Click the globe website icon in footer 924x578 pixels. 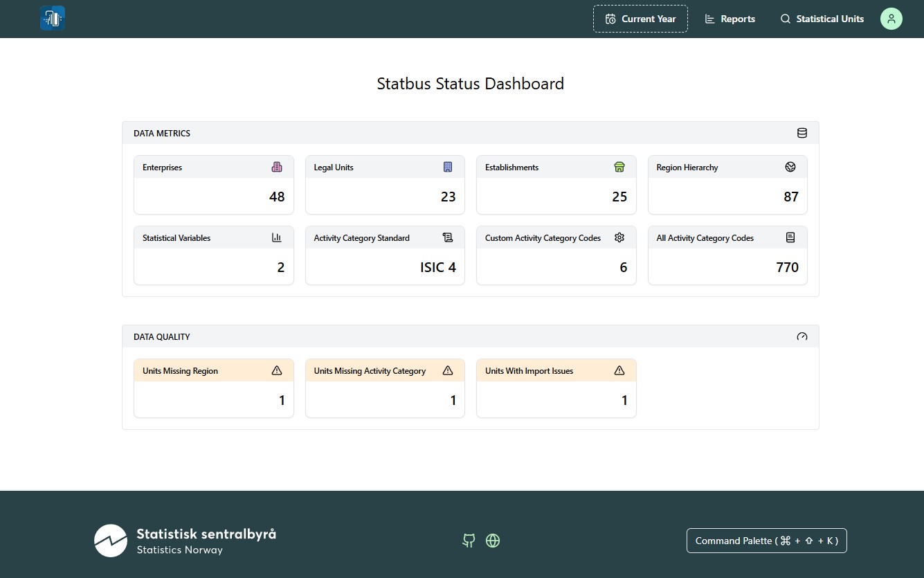(x=493, y=541)
